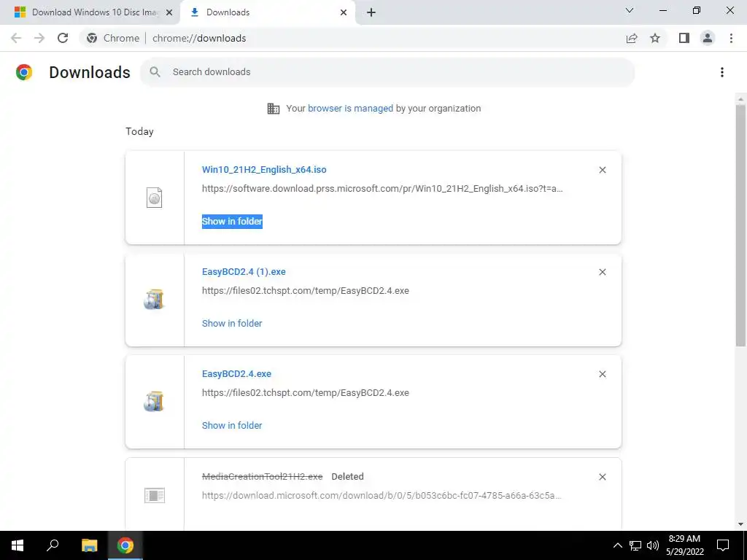This screenshot has height=560, width=747.
Task: Open Windows taskbar search
Action: click(53, 545)
